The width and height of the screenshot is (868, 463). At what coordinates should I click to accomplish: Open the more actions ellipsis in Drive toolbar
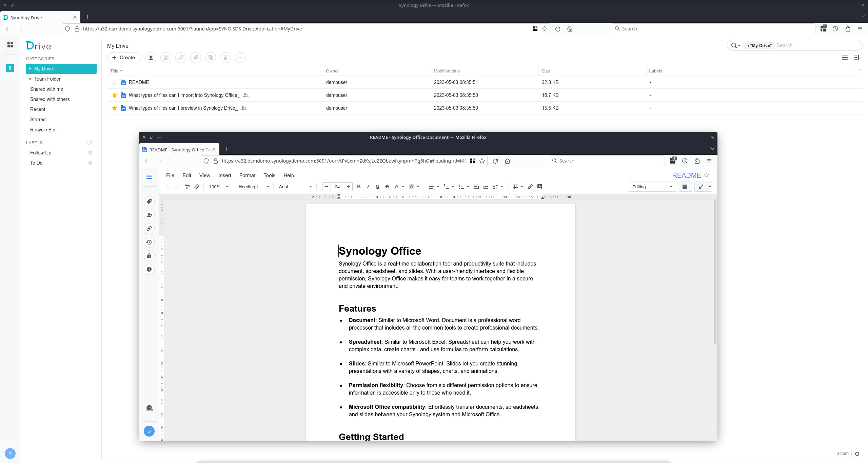tap(240, 58)
